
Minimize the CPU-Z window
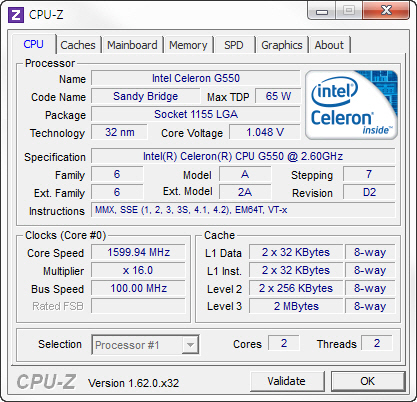(321, 11)
